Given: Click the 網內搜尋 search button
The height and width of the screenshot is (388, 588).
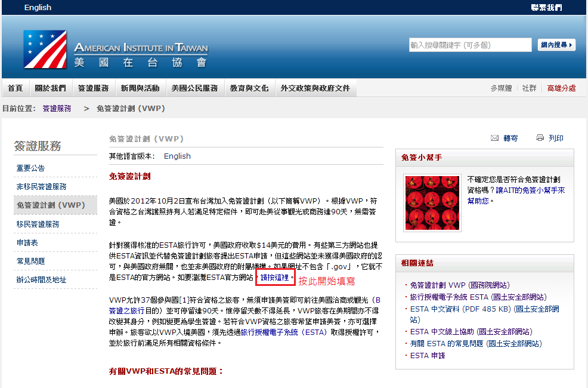Looking at the screenshot, I should point(556,45).
